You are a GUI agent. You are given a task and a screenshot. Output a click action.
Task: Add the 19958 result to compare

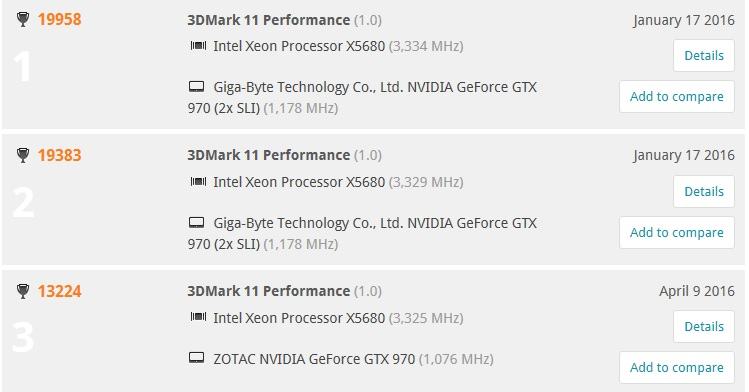coord(676,96)
